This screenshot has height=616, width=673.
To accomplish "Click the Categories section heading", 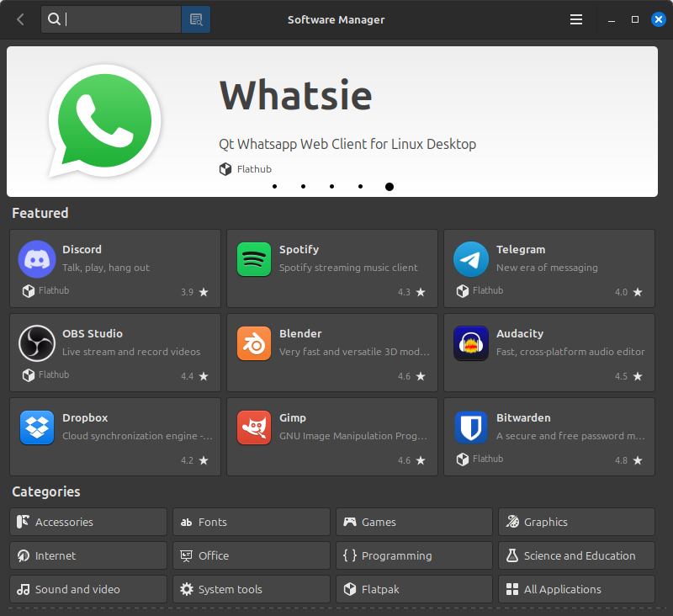I will point(46,491).
